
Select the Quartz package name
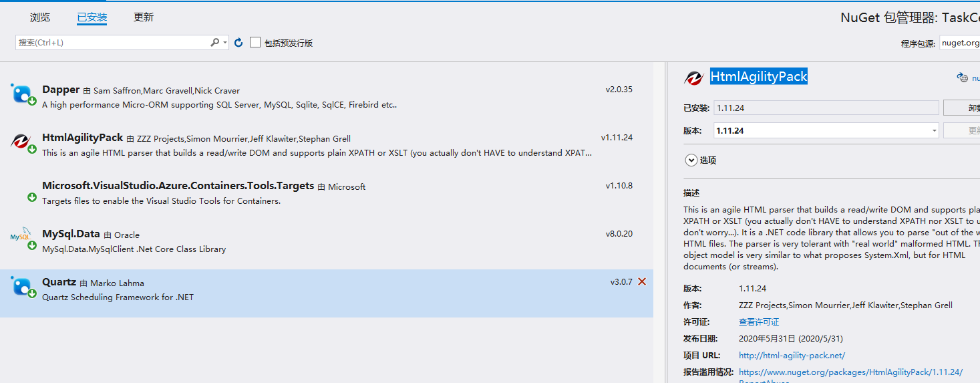(x=59, y=282)
